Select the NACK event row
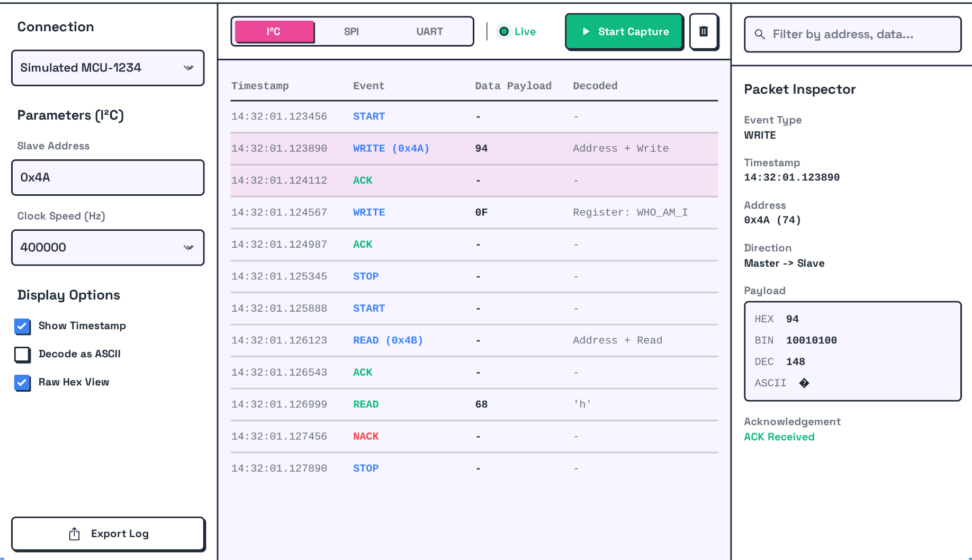Viewport: 972px width, 560px height. (474, 437)
